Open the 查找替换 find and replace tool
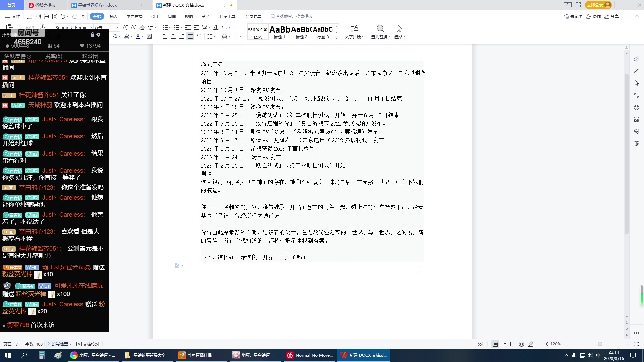The height and width of the screenshot is (362, 644). pyautogui.click(x=380, y=32)
